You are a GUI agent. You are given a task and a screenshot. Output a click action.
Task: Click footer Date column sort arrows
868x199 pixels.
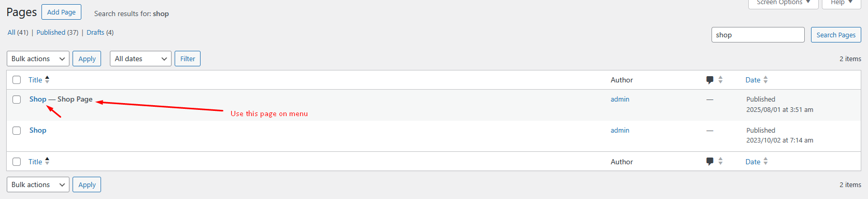point(765,162)
